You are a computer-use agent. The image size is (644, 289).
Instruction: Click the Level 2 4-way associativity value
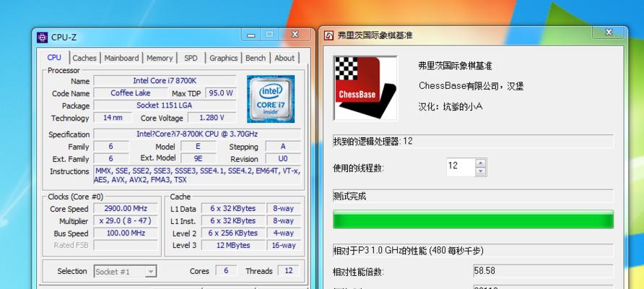point(284,233)
